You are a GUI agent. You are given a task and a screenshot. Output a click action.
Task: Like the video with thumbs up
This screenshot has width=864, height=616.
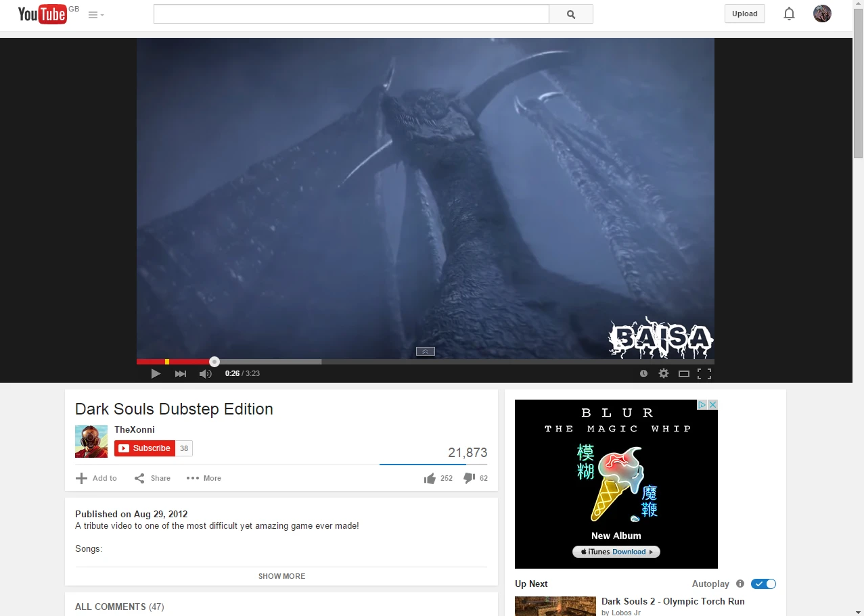tap(438, 478)
